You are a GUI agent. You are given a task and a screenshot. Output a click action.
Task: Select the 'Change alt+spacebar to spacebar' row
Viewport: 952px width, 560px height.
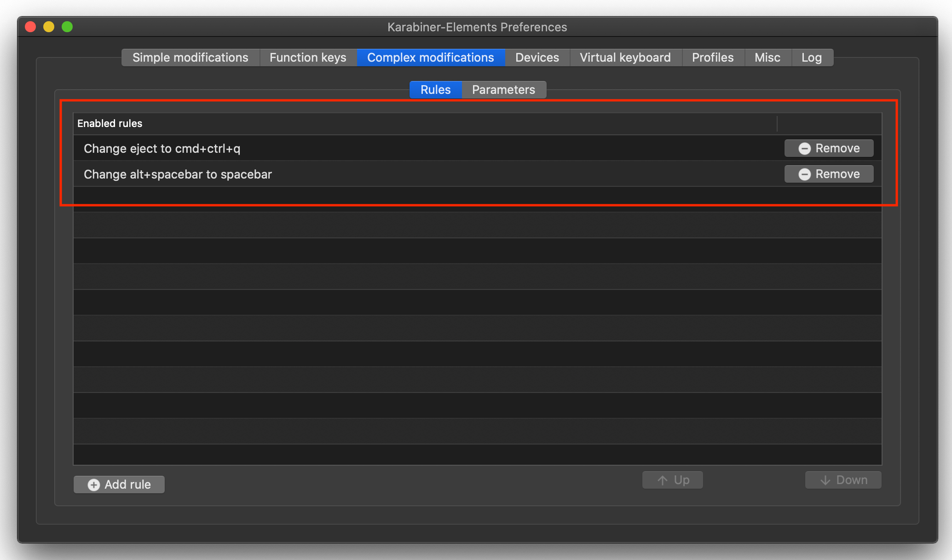[x=477, y=174]
